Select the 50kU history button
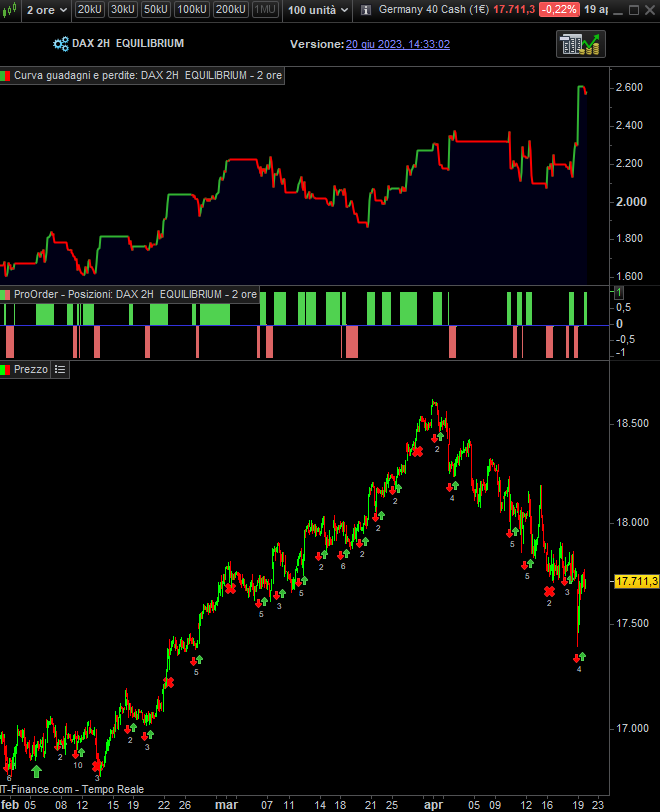 156,9
